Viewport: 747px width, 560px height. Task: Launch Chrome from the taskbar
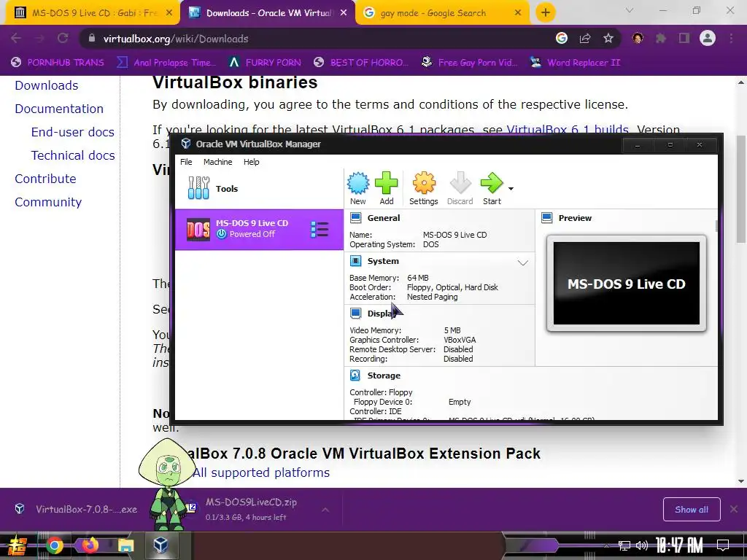54,545
